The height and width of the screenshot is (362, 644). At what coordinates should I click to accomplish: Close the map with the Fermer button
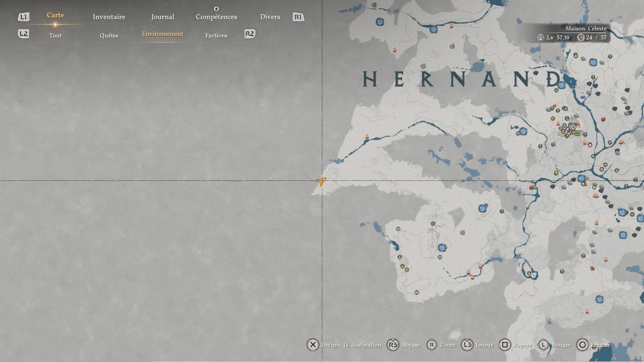click(x=582, y=345)
